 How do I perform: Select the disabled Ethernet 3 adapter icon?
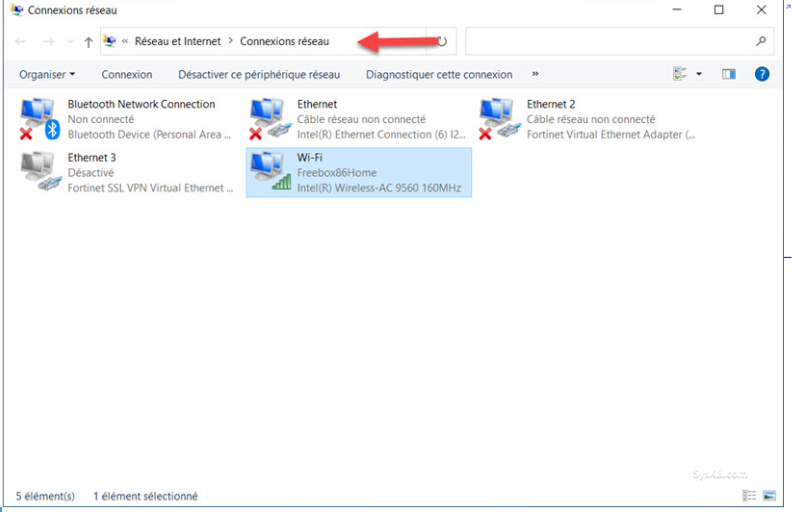coord(39,172)
